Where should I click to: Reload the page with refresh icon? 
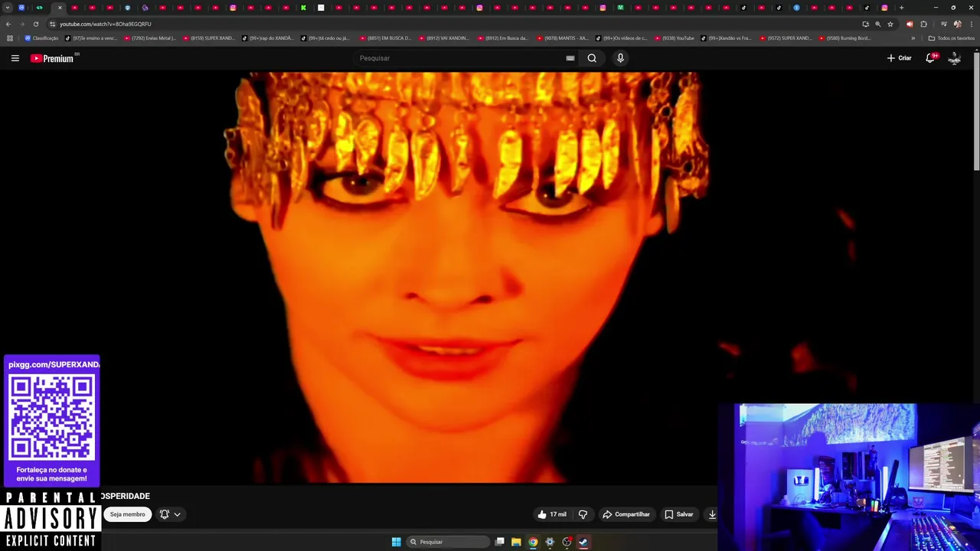tap(35, 24)
